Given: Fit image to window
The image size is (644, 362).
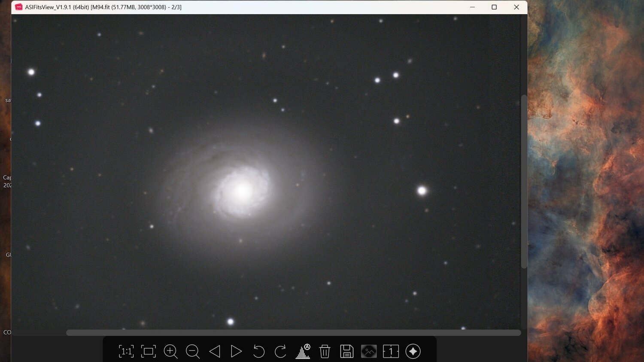Looking at the screenshot, I should (149, 351).
